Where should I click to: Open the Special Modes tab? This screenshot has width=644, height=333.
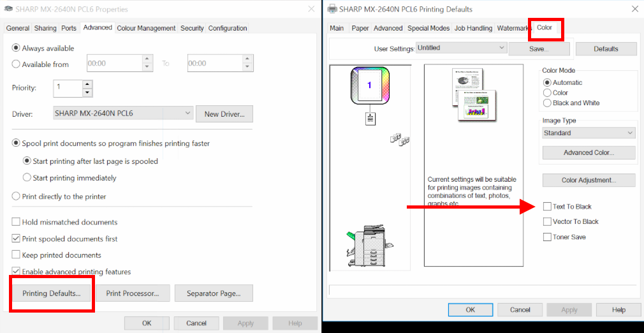click(428, 28)
